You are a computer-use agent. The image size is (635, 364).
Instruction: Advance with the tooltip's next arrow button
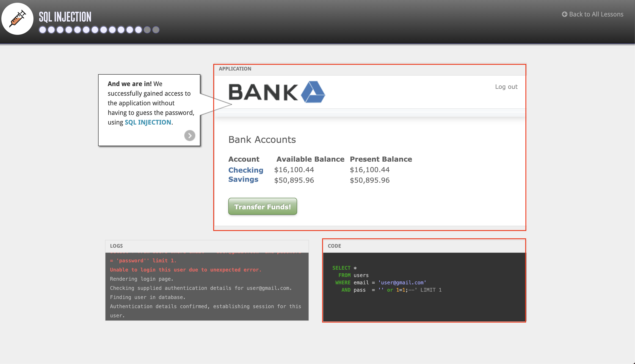(190, 136)
